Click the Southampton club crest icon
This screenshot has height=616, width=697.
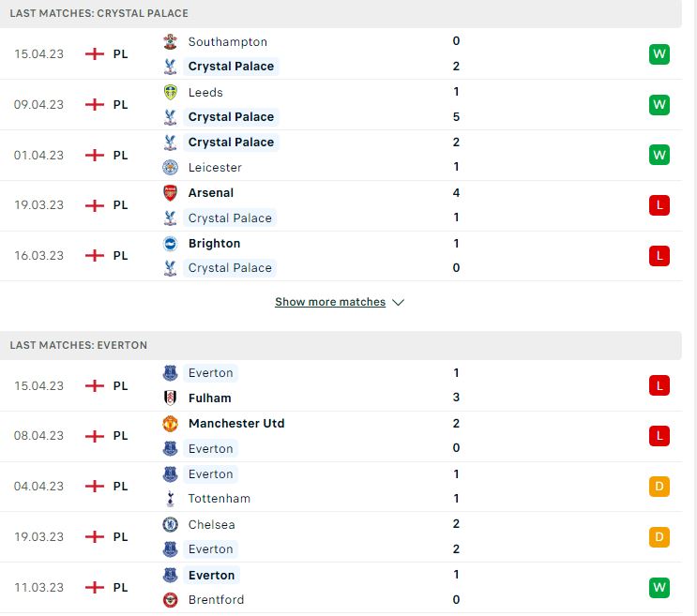pos(170,42)
